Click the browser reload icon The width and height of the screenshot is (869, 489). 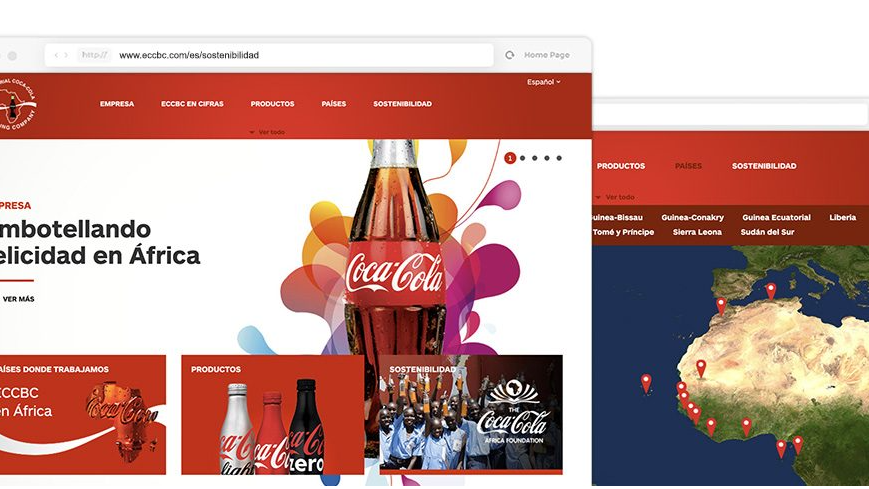(x=509, y=55)
